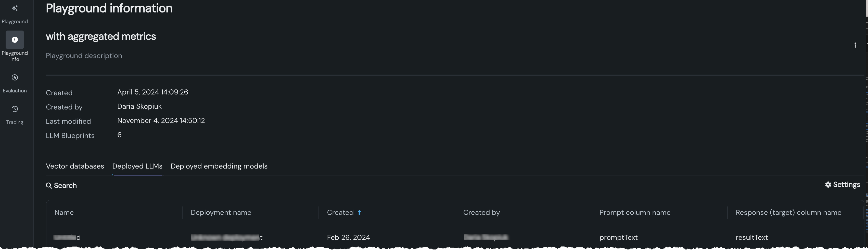Click the Search magnifier icon

point(49,186)
